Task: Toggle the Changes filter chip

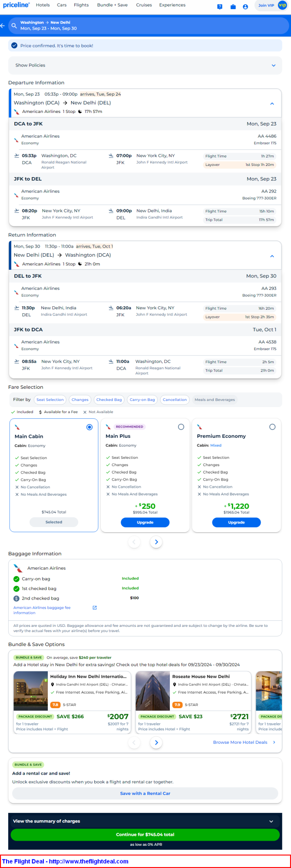Action: (x=80, y=400)
